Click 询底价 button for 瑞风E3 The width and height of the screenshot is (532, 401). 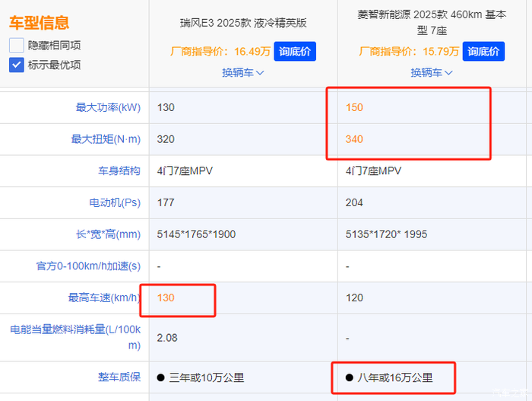pyautogui.click(x=295, y=51)
